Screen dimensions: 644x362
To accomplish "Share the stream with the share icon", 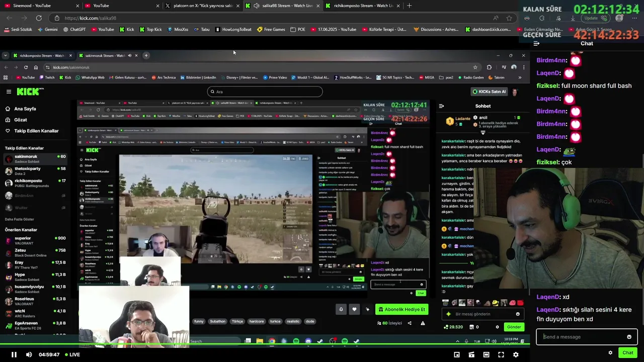I will [410, 323].
